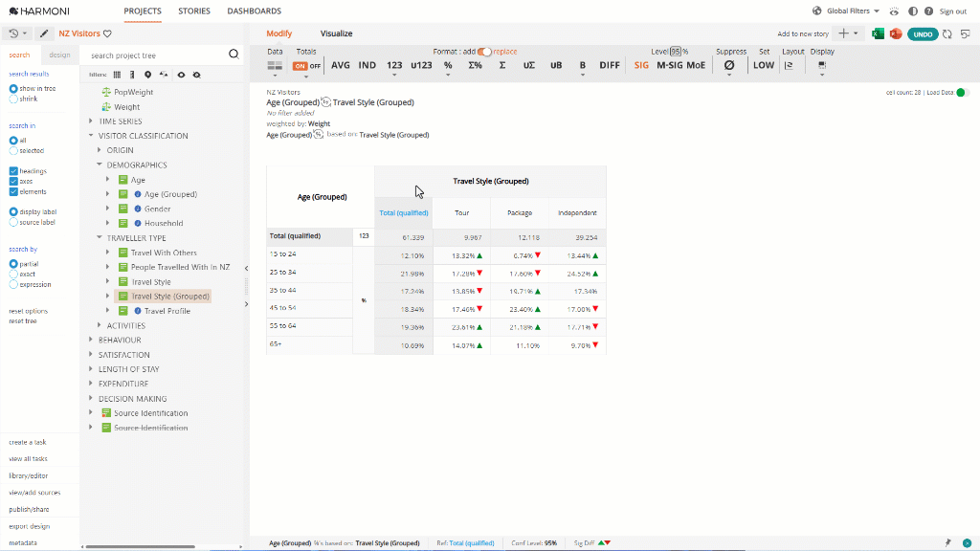Viewport: 980px width, 551px height.
Task: Open the PROJECTS tab
Action: pyautogui.click(x=143, y=11)
